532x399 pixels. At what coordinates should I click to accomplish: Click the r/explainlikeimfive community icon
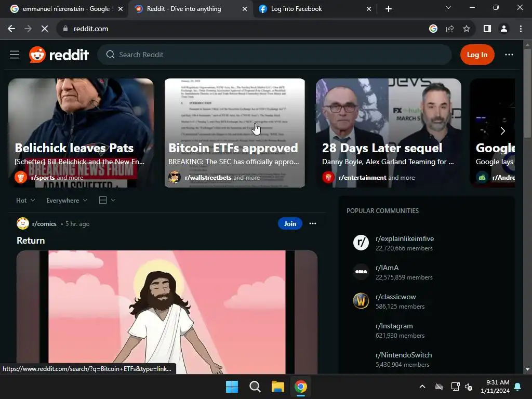click(x=361, y=243)
